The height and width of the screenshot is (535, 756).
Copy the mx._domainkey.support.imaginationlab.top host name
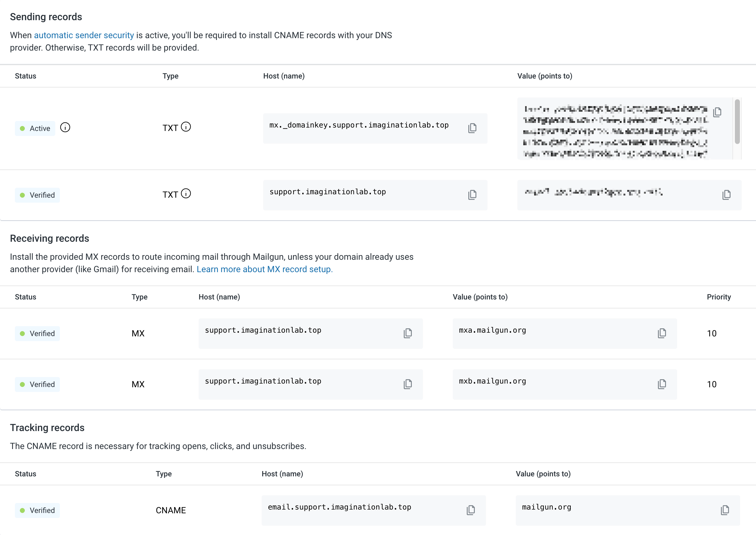click(472, 128)
